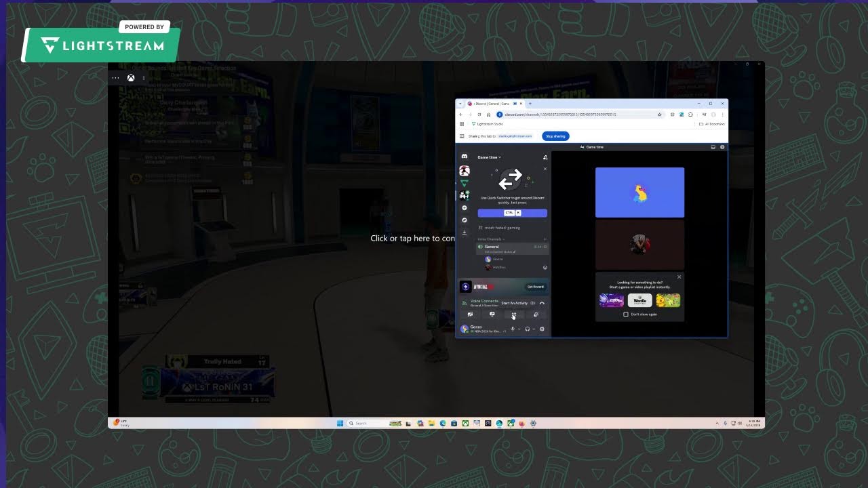
Task: Start the Wordle activity thumbnail
Action: click(639, 300)
